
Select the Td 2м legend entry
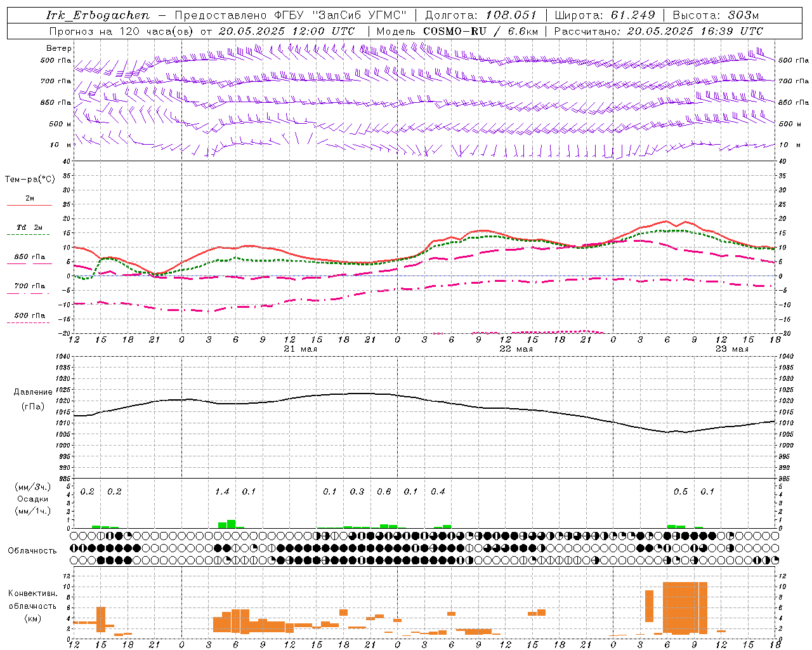tap(30, 227)
